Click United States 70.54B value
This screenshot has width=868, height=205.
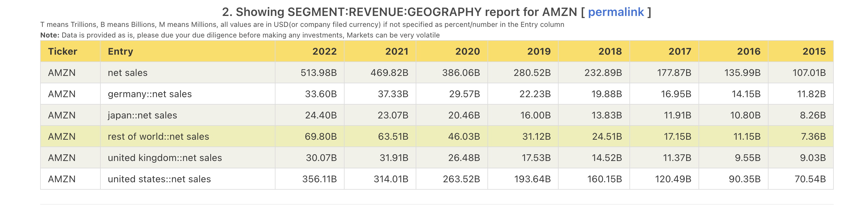point(810,179)
